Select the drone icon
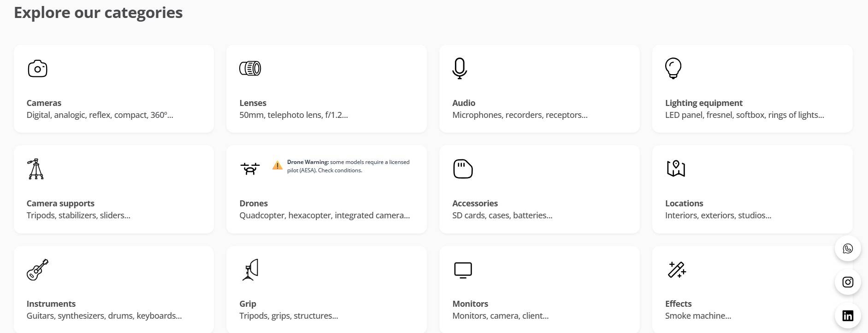This screenshot has width=868, height=333. point(250,169)
